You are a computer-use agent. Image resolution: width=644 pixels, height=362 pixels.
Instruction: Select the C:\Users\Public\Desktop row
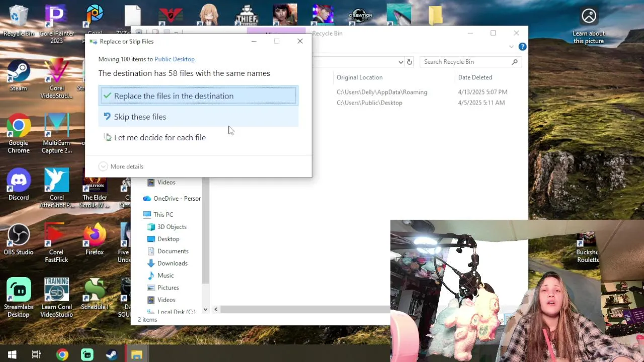point(369,103)
